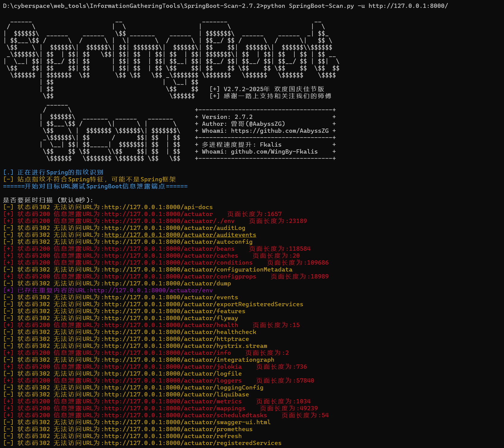Click the http://127.0.0.1:8000/api-docs URL
Image resolution: width=504 pixels, height=448 pixels.
[x=158, y=207]
